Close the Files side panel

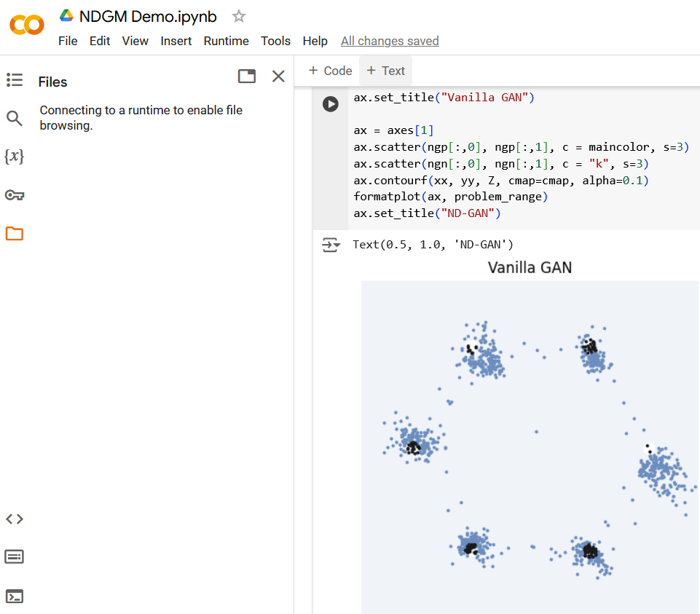click(278, 76)
